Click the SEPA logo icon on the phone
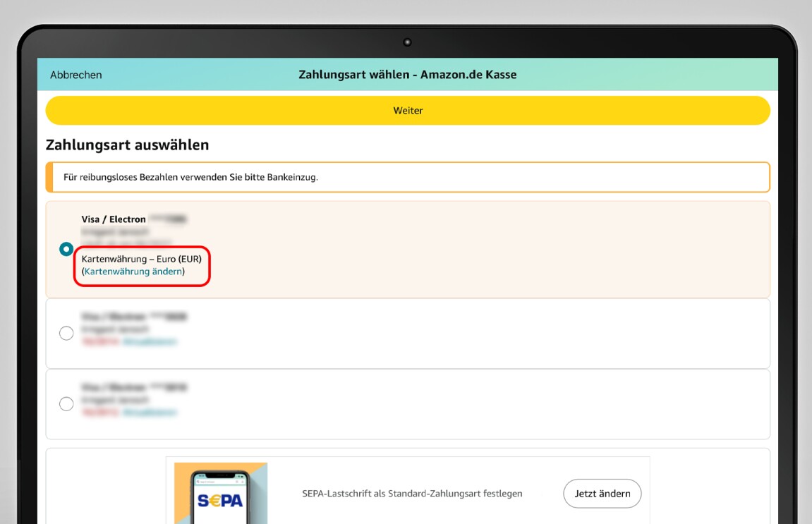This screenshot has width=812, height=524. pyautogui.click(x=220, y=500)
